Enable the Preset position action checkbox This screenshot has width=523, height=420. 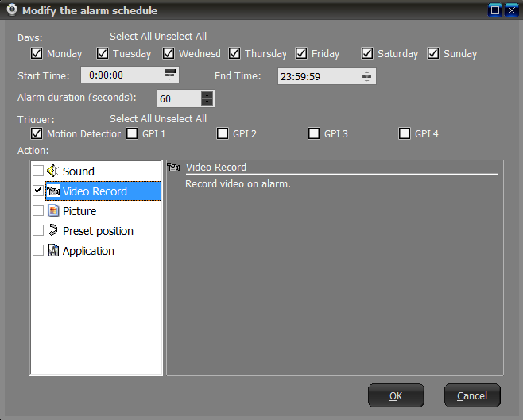click(38, 230)
